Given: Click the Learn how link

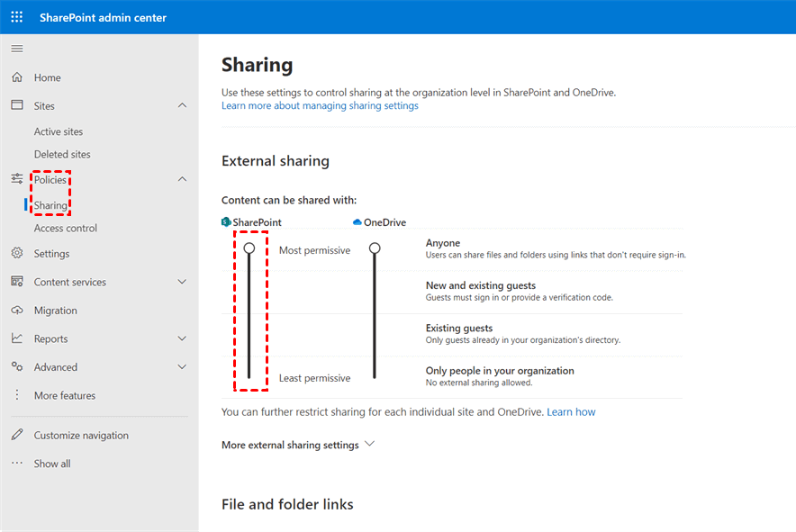Looking at the screenshot, I should click(571, 411).
